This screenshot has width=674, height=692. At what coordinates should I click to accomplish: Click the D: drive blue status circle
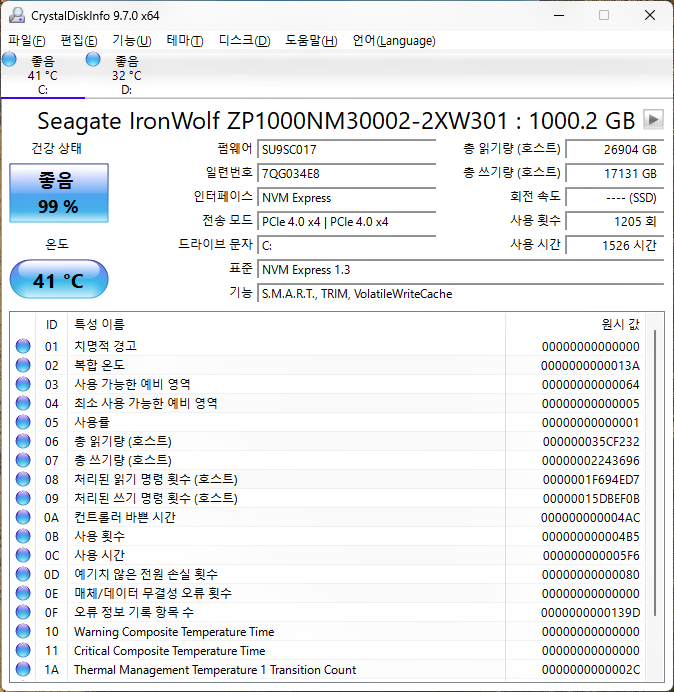(93, 59)
